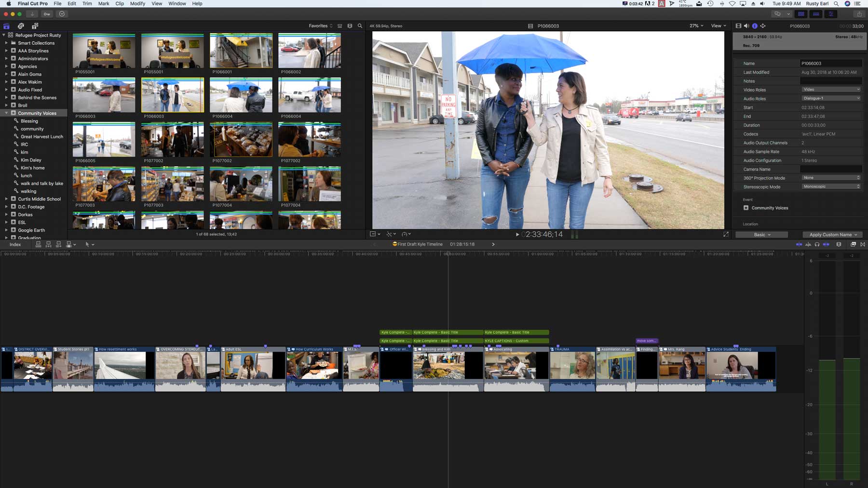Viewport: 868px width, 488px height.
Task: Open the Share inspector icon
Action: (x=763, y=26)
